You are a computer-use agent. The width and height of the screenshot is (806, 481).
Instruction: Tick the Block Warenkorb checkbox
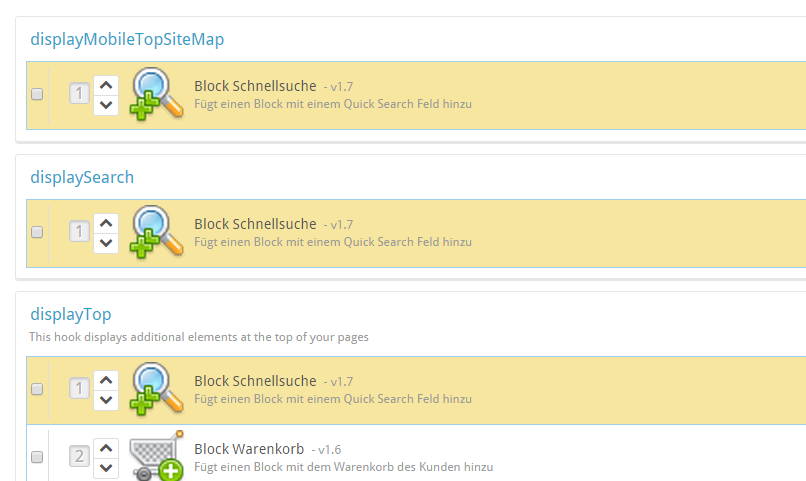pyautogui.click(x=37, y=457)
